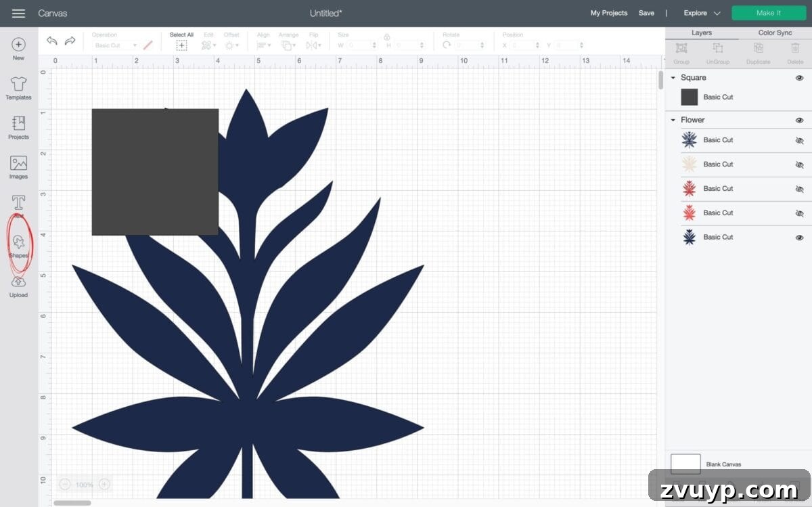
Task: Open the Shapes tool
Action: coord(18,247)
